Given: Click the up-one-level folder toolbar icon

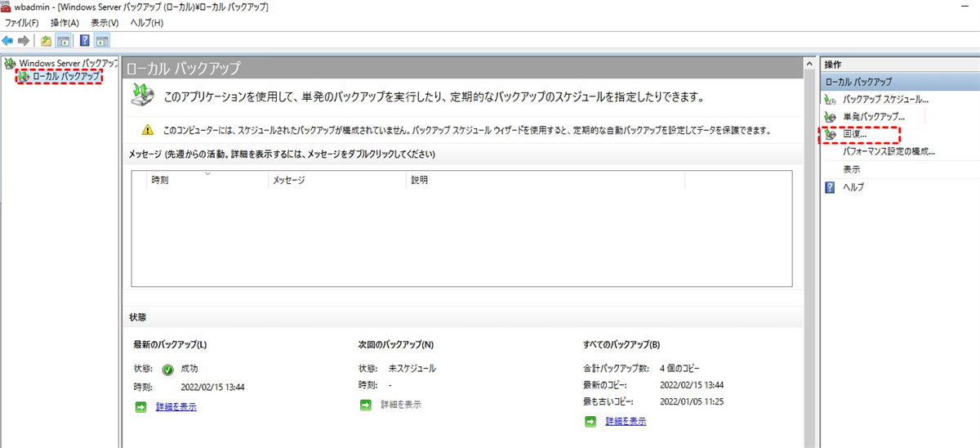Looking at the screenshot, I should click(x=46, y=40).
